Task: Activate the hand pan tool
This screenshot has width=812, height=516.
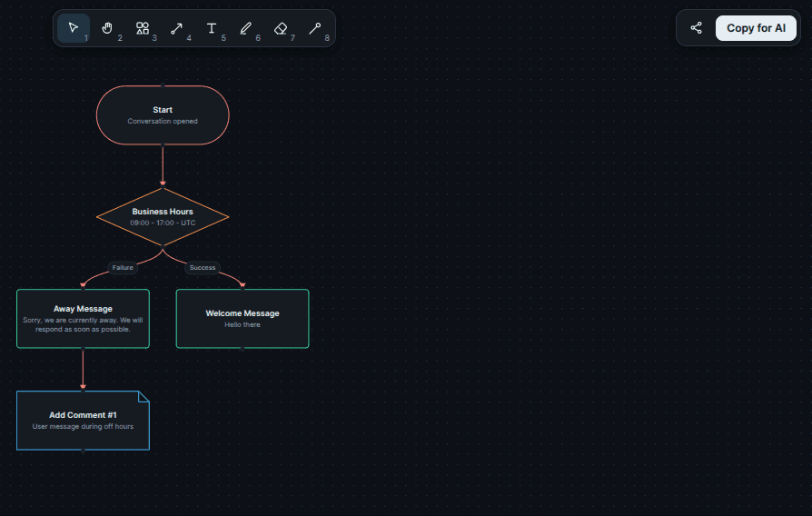Action: click(x=108, y=28)
